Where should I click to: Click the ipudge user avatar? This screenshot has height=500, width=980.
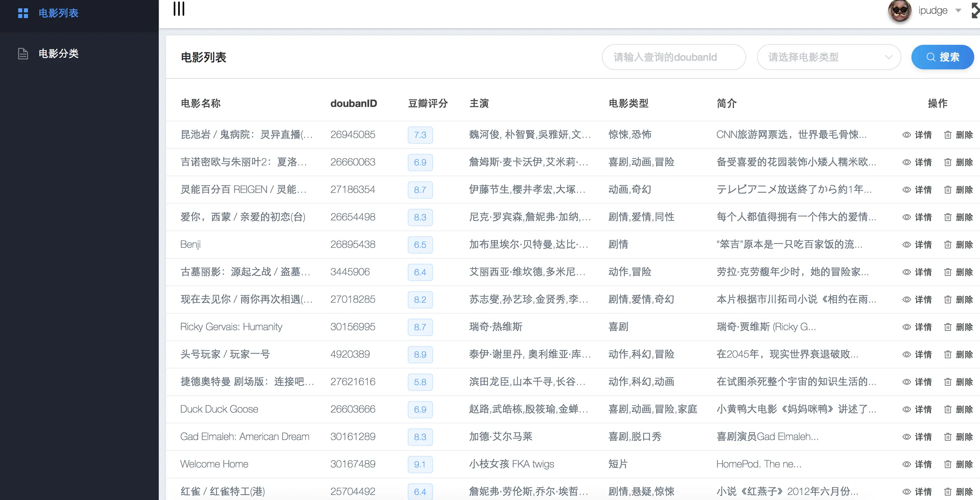(899, 11)
